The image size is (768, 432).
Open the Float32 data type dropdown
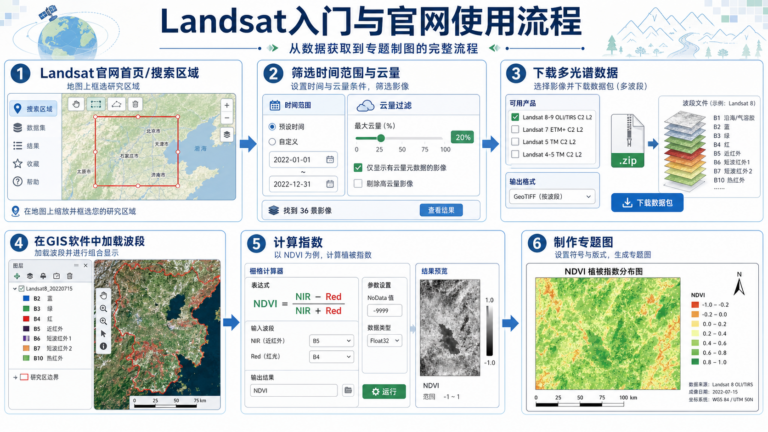click(384, 340)
